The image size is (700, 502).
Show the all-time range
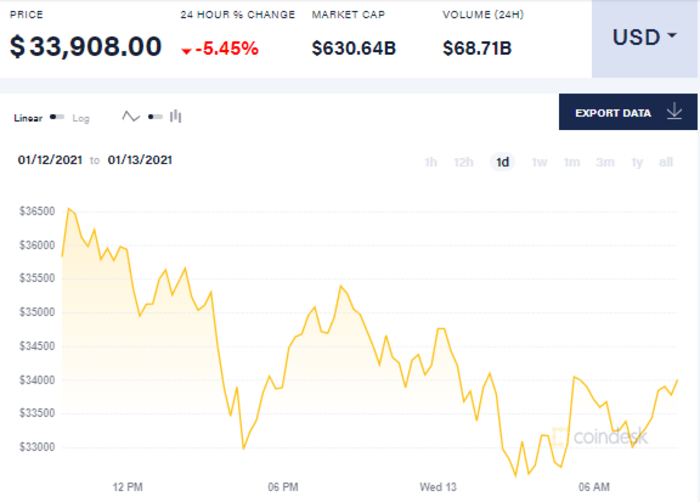[x=666, y=162]
